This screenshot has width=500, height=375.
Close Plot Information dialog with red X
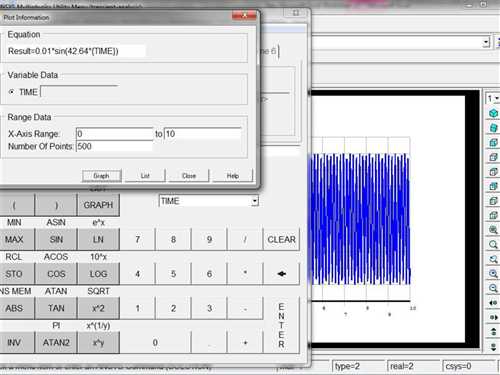244,15
